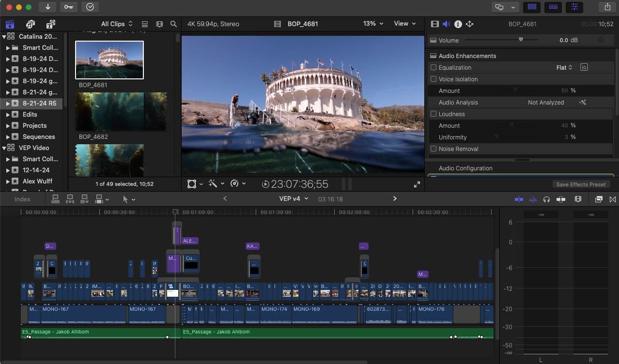Toggle the Browser panel grid icon

click(x=532, y=7)
